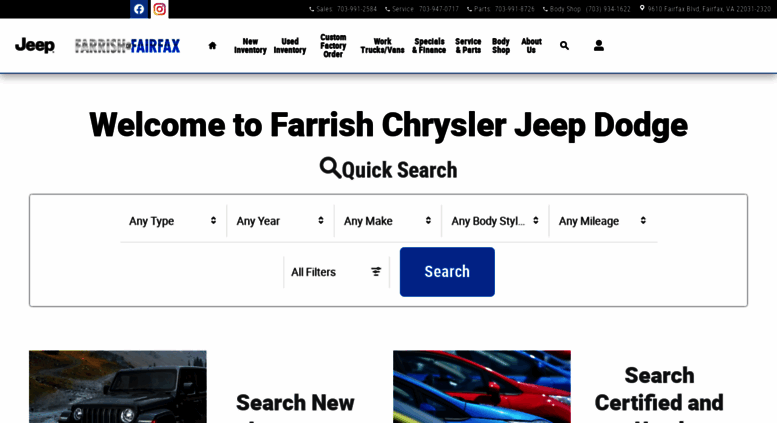
Task: Open the About Us menu
Action: pos(531,46)
